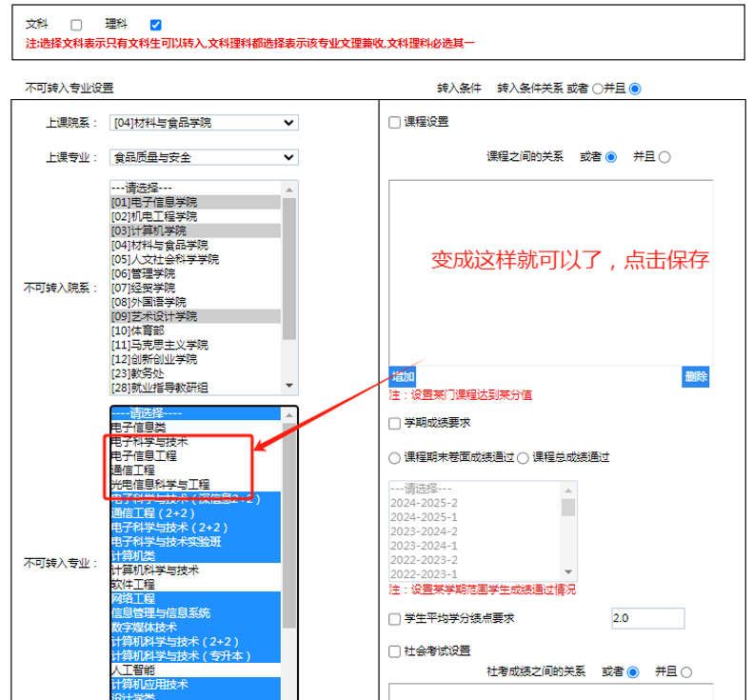Select [08]外国语学院 in department list

pos(195,302)
